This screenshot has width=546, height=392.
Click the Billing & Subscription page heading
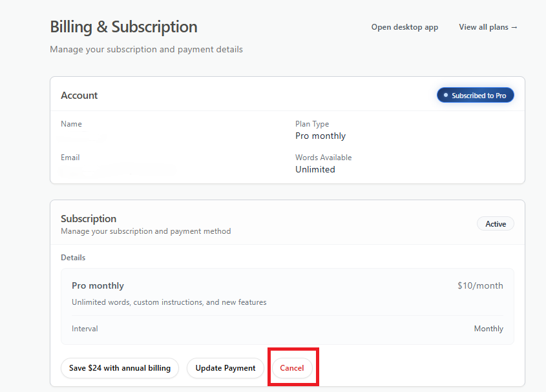point(123,27)
